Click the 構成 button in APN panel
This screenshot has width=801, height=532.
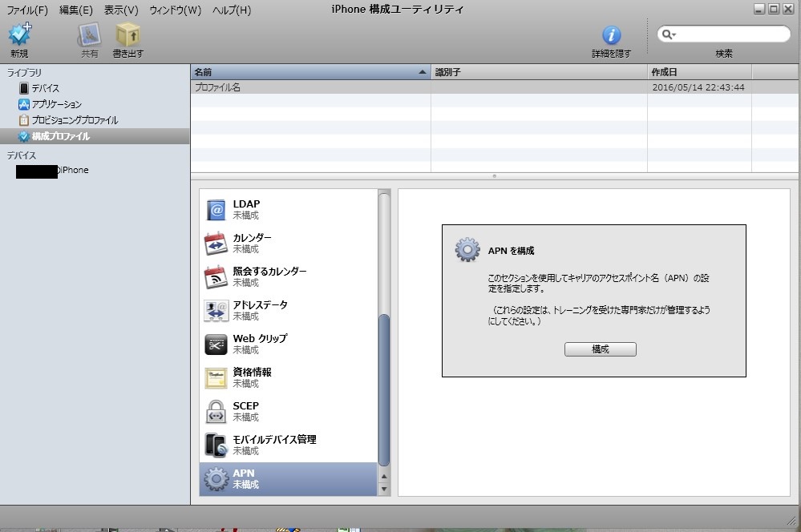pos(601,349)
